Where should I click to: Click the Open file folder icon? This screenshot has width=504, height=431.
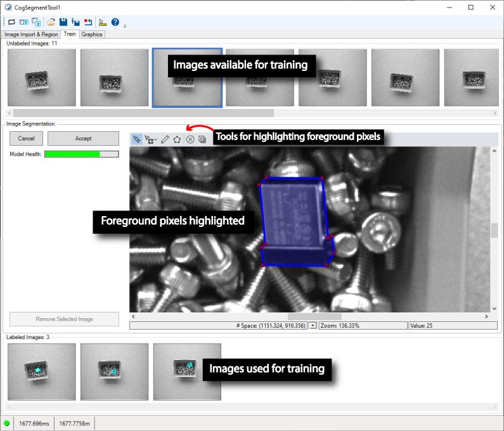coord(51,22)
